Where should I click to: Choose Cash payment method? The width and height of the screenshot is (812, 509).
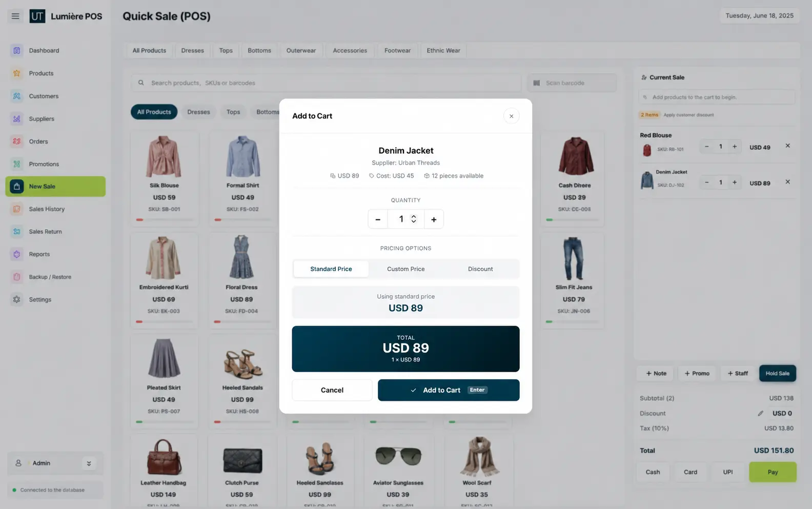point(653,472)
